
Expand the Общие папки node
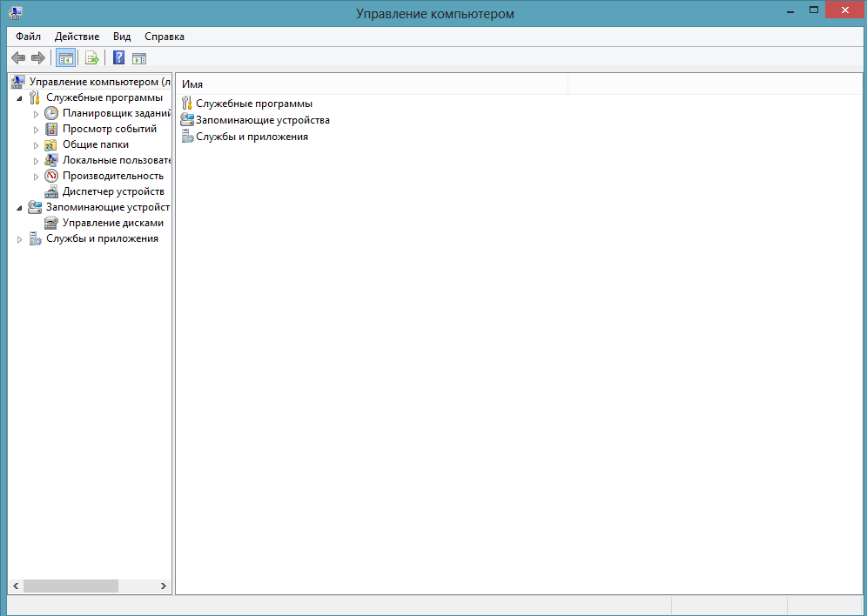(36, 145)
